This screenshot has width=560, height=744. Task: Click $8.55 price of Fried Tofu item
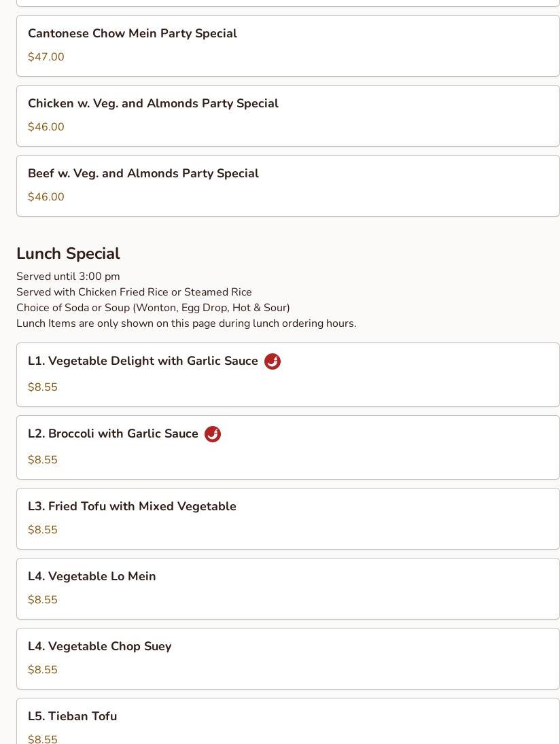[43, 529]
